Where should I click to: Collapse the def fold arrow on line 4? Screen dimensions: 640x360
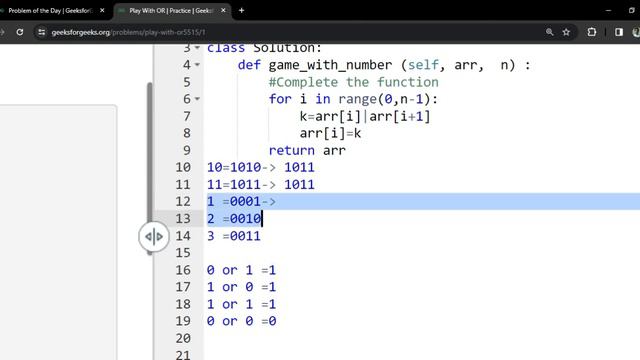click(x=197, y=65)
